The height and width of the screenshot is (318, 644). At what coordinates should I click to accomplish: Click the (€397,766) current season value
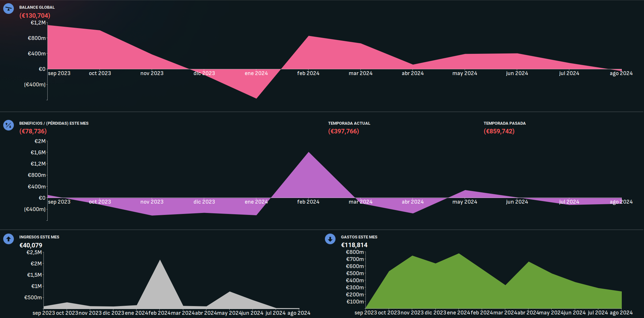tap(344, 131)
